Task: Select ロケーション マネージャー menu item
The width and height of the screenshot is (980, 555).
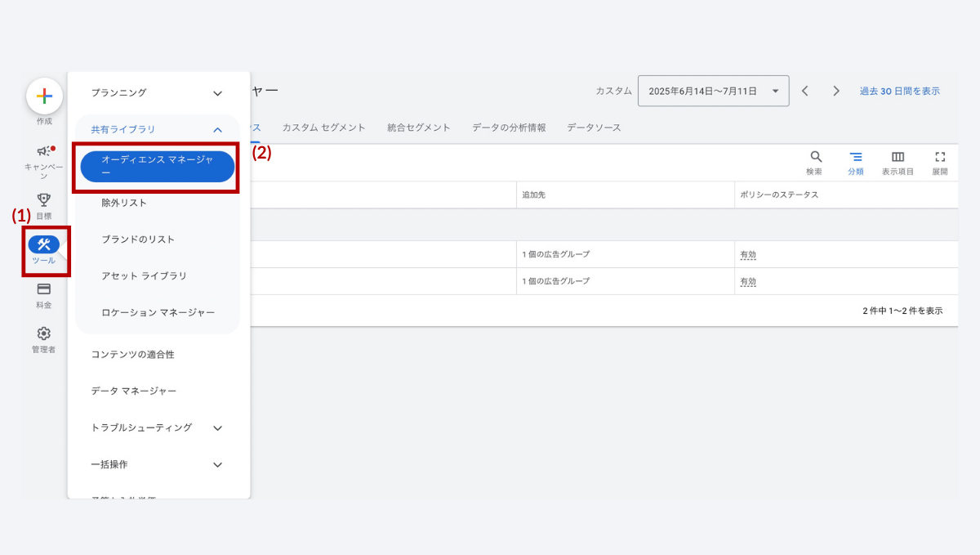Action: [x=158, y=312]
